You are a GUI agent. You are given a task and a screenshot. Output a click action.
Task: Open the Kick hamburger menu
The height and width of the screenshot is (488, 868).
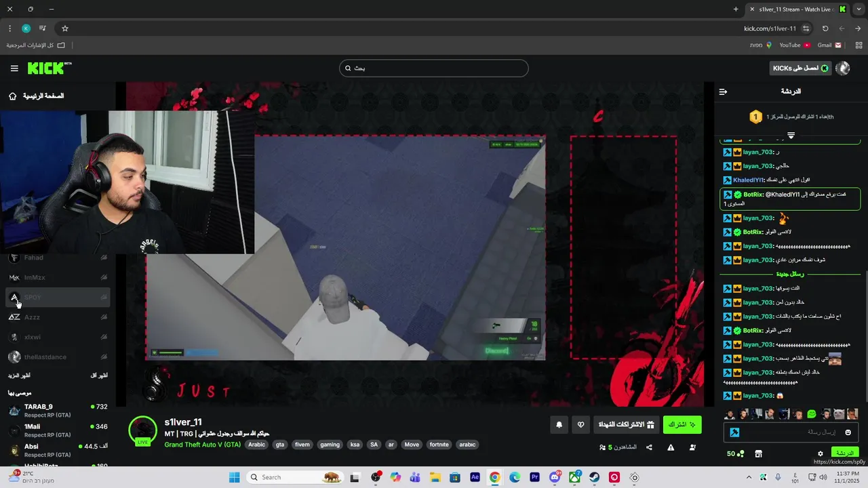coord(14,68)
